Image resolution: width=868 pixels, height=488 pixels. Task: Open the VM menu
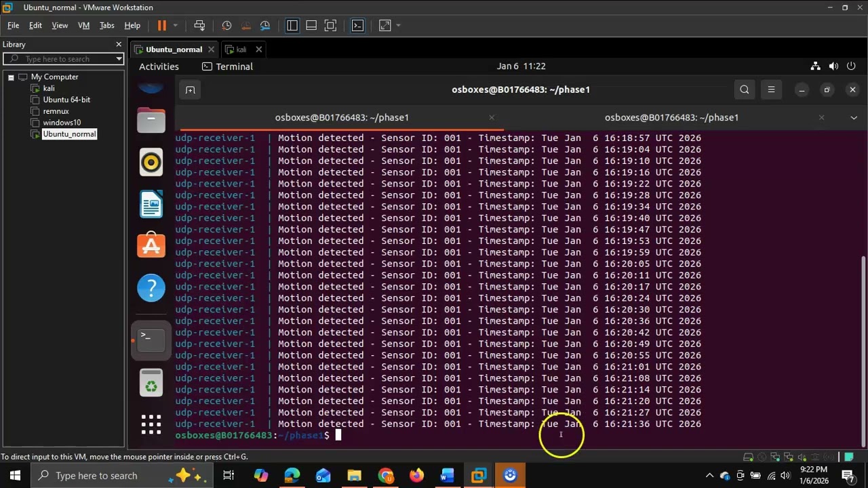84,25
